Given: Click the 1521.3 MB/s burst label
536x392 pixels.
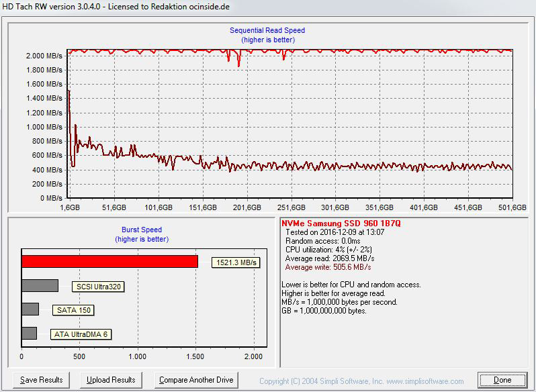Looking at the screenshot, I should (236, 262).
